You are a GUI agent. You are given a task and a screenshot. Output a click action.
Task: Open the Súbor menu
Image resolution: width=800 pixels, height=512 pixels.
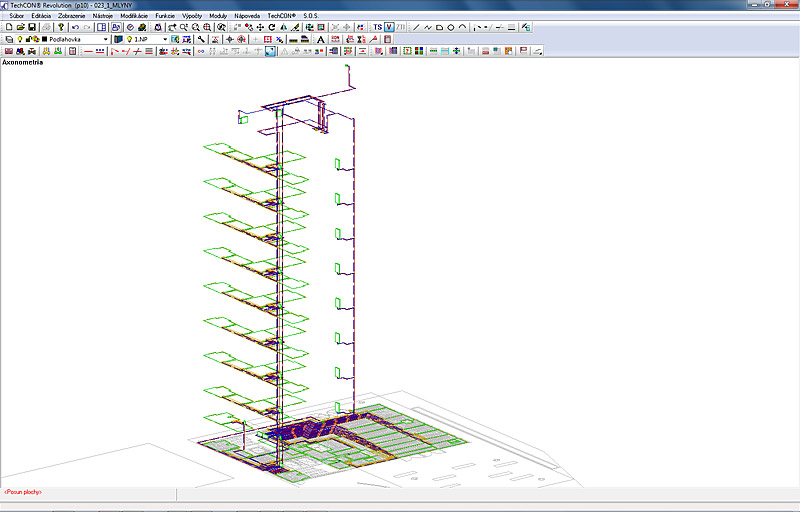coord(17,16)
